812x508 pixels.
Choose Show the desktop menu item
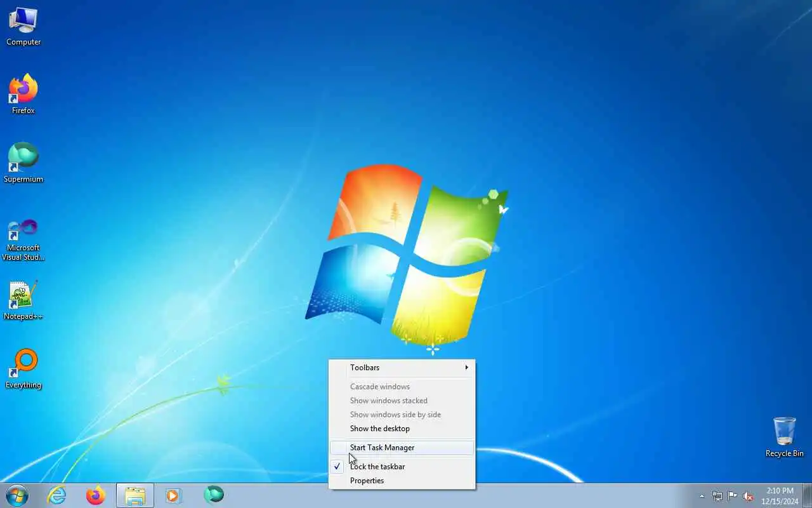(x=402, y=429)
